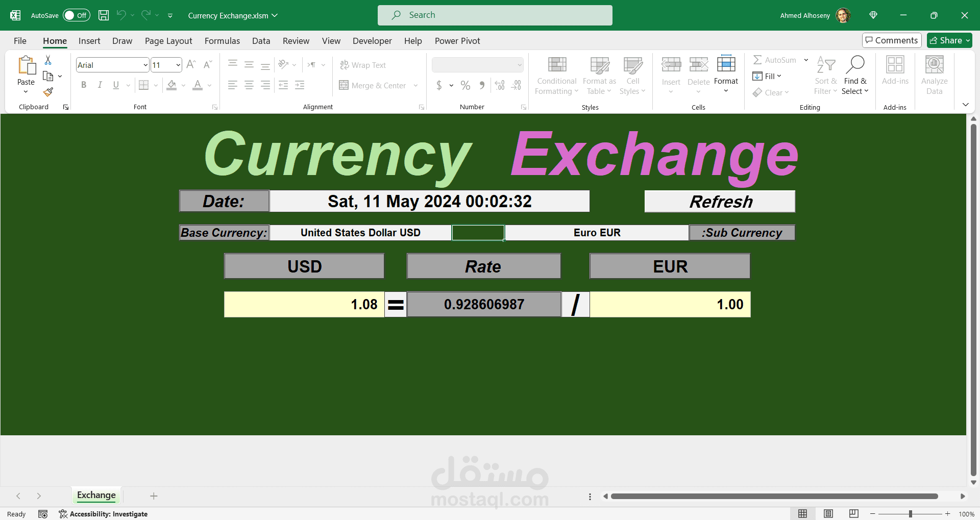This screenshot has width=980, height=520.
Task: Toggle Bold formatting
Action: (x=84, y=85)
